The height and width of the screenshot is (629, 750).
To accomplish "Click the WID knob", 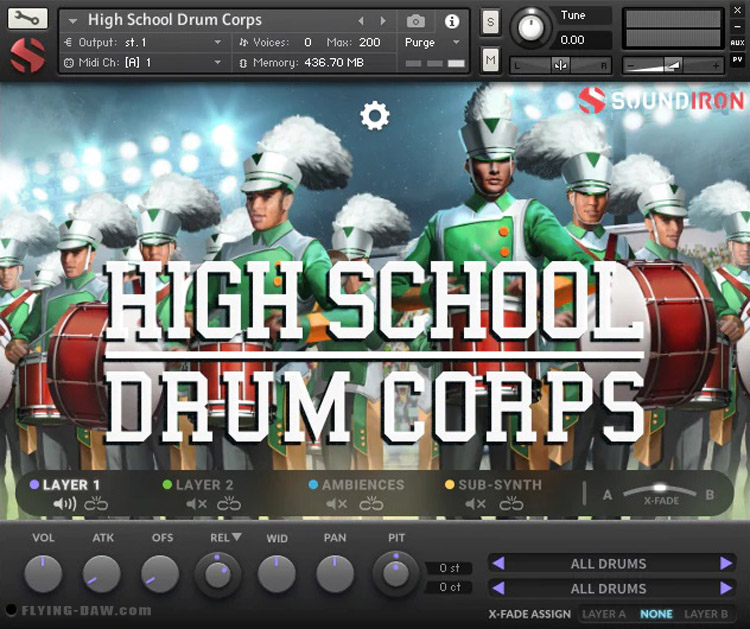I will 276,574.
